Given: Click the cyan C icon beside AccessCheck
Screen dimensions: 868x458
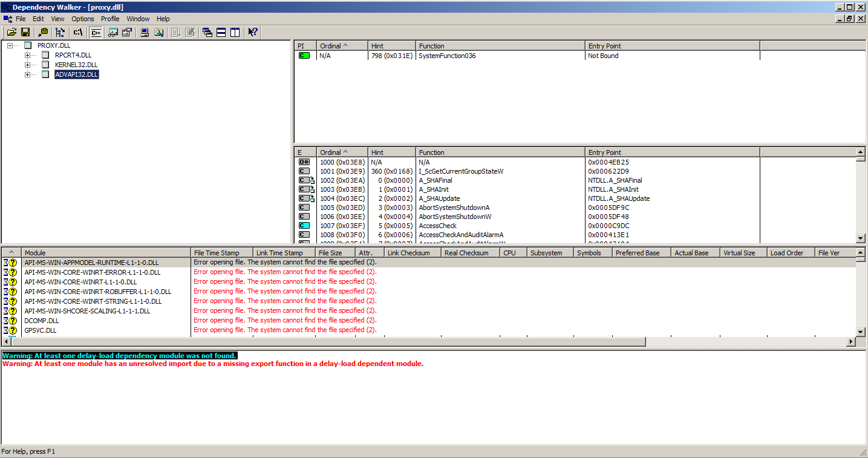Looking at the screenshot, I should click(304, 226).
